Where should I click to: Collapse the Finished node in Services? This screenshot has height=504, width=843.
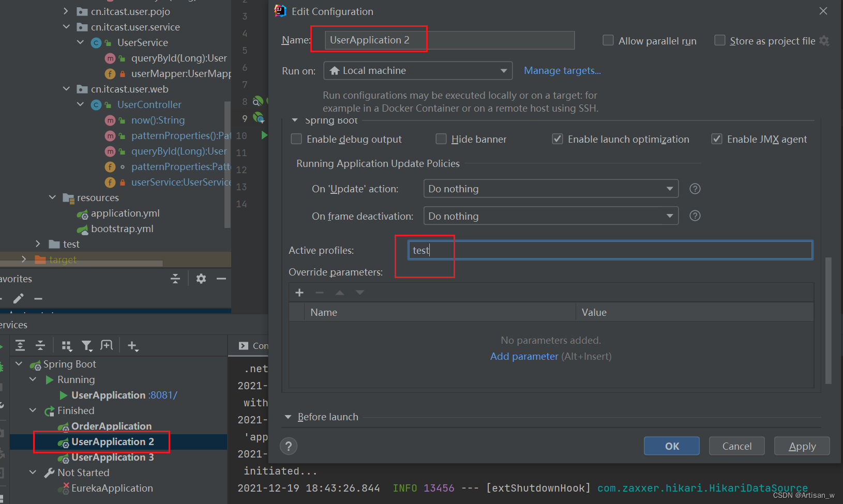click(33, 410)
